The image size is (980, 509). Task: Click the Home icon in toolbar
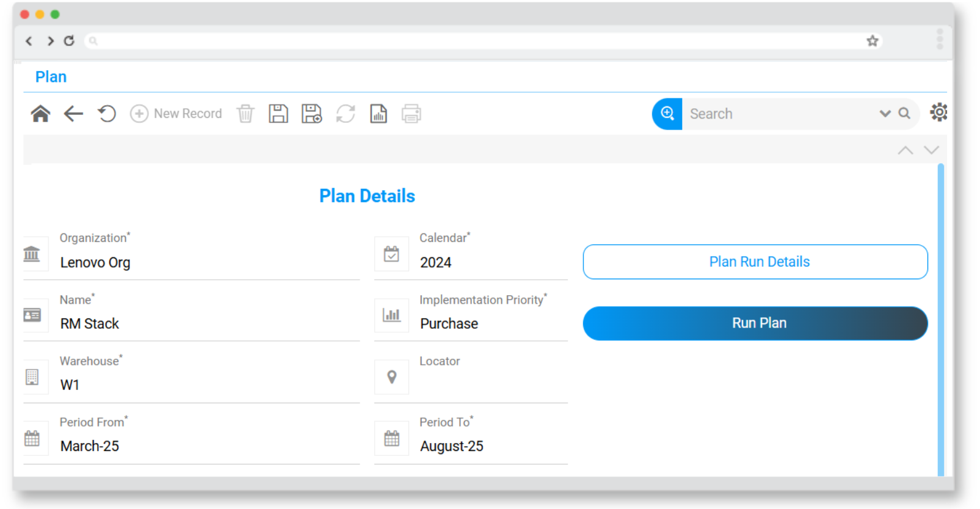(40, 114)
